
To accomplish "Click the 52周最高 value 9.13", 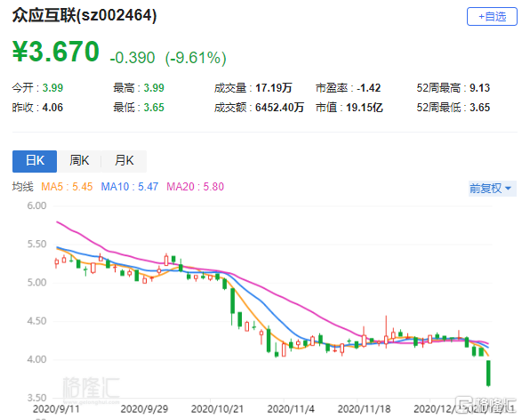I will click(x=479, y=88).
